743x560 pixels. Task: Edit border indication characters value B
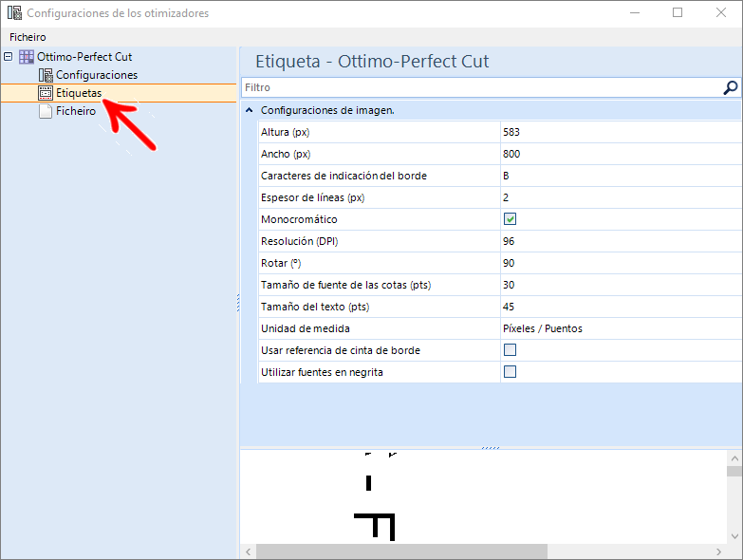[622, 176]
